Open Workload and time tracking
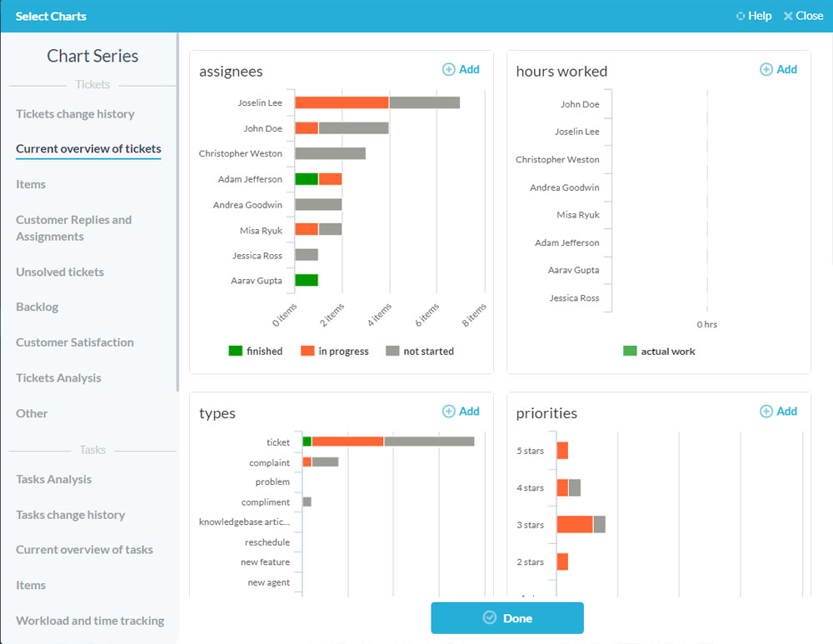 [x=90, y=621]
